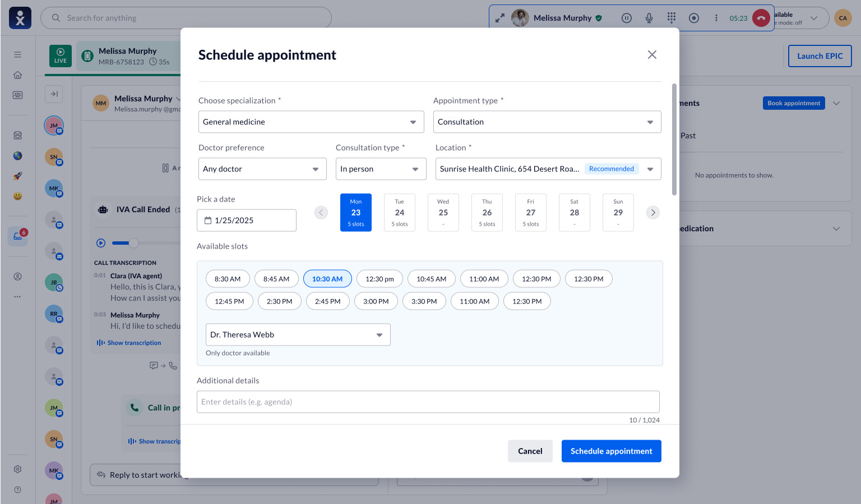Select the 8:45 AM time slot
This screenshot has height=504, width=861.
coord(276,279)
